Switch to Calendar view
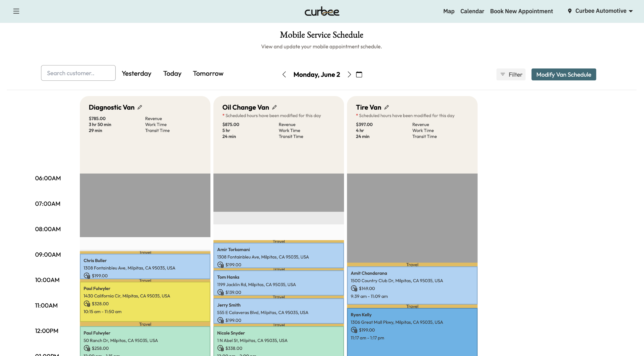Image resolution: width=644 pixels, height=356 pixels. click(472, 11)
